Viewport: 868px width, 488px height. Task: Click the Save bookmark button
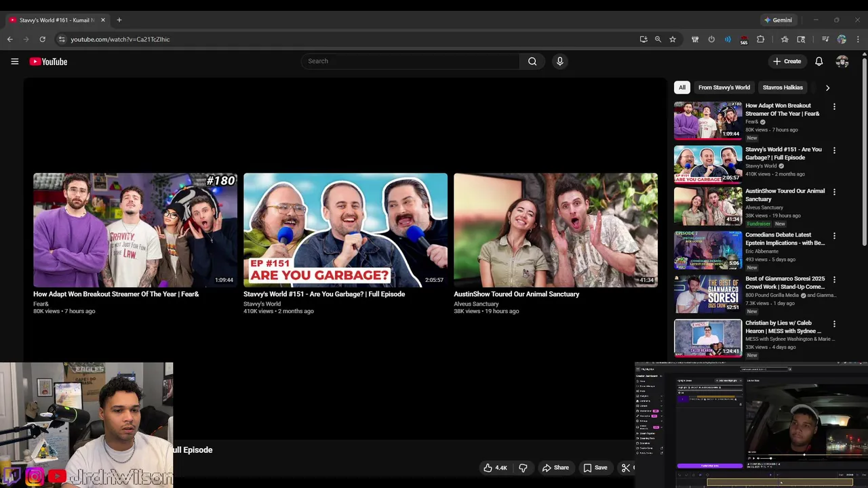tap(595, 468)
